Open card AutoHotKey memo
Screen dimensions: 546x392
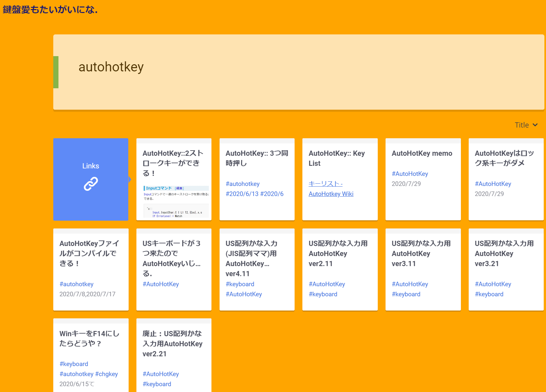click(423, 179)
